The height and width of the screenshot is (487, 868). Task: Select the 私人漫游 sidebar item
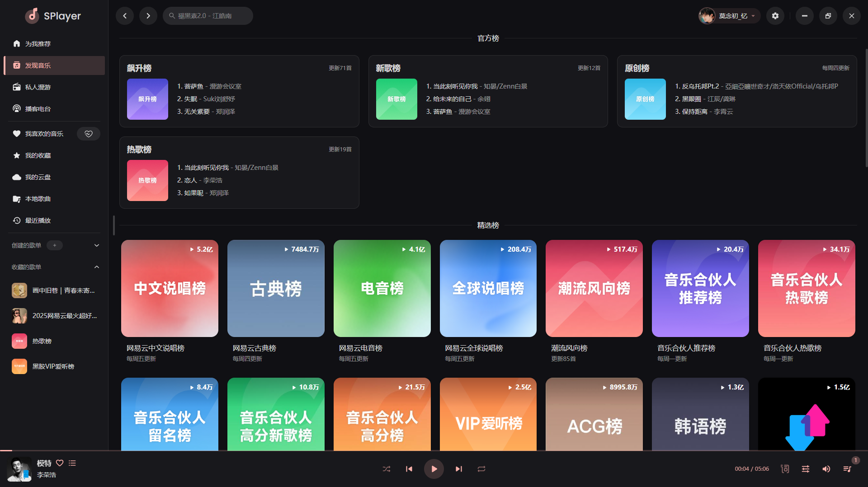(x=38, y=87)
